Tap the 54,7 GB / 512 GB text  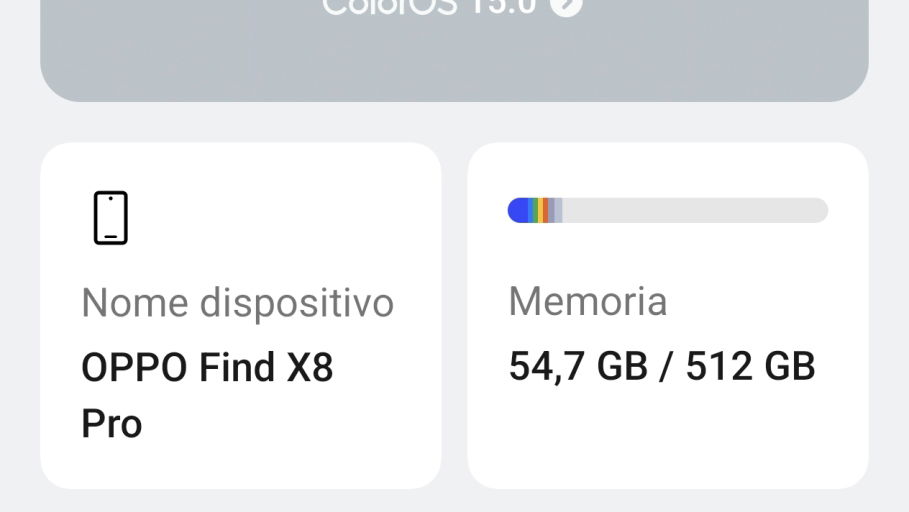tap(662, 366)
